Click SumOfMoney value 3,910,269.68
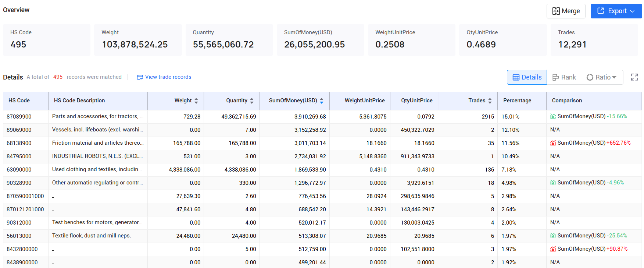 click(310, 117)
